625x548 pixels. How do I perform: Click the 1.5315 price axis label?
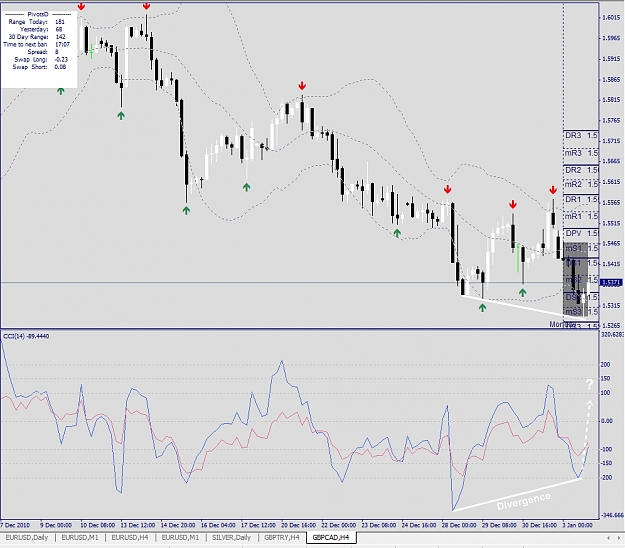click(611, 305)
